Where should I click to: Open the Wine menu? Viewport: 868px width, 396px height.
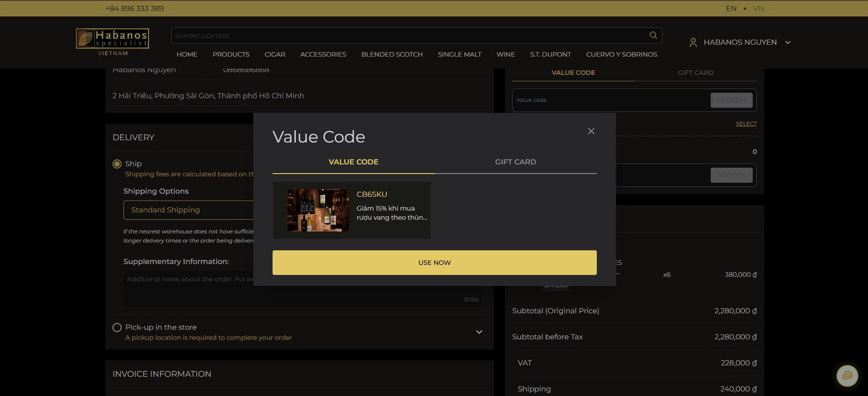click(506, 54)
